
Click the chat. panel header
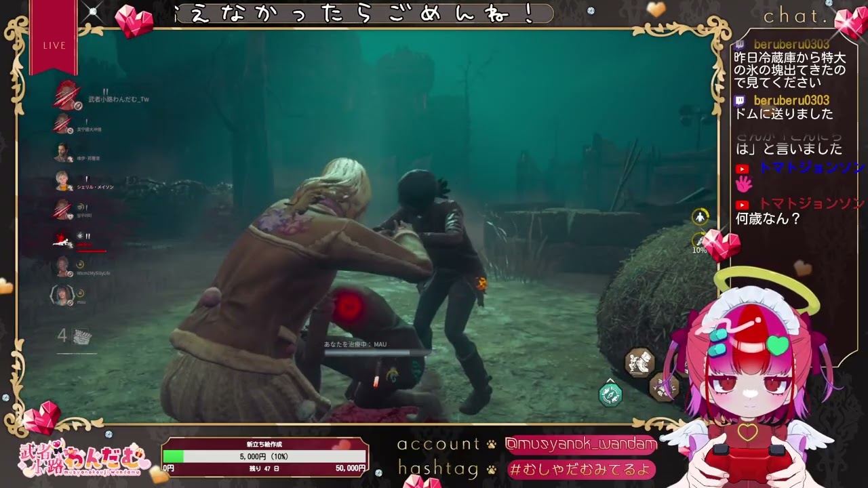795,16
